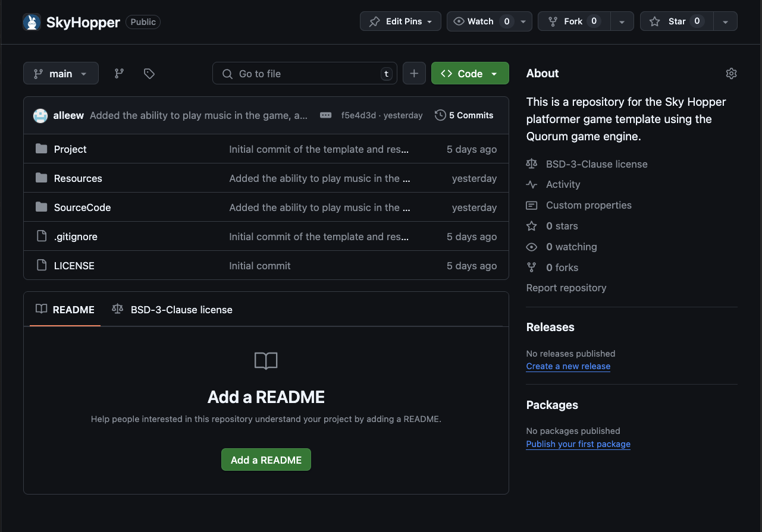The image size is (762, 532).
Task: Open the Custom properties link
Action: click(x=589, y=205)
